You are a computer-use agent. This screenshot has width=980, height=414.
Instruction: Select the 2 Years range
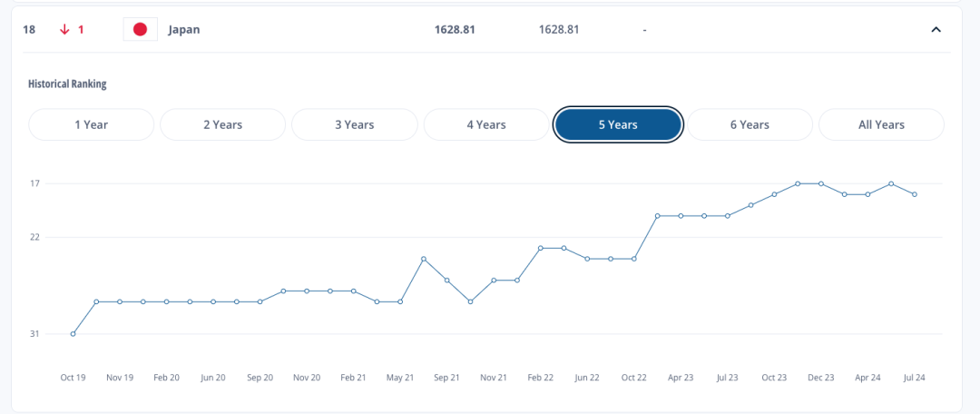[223, 124]
